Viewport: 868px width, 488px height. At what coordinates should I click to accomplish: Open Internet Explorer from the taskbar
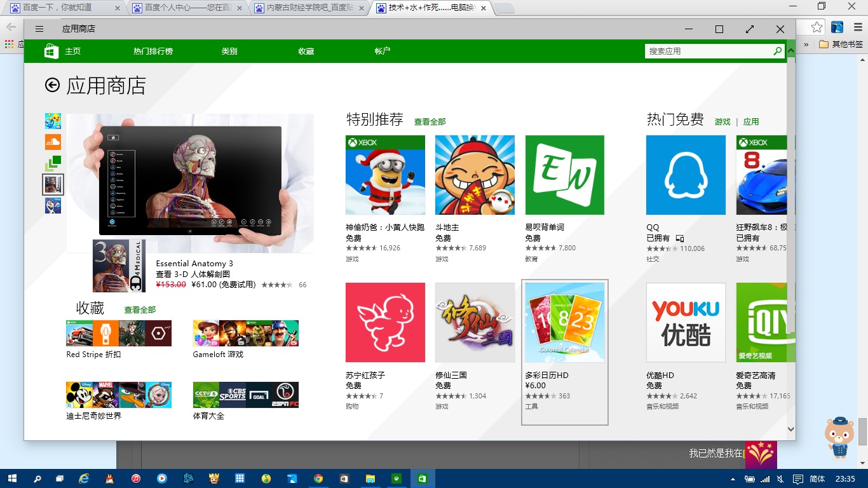point(83,478)
